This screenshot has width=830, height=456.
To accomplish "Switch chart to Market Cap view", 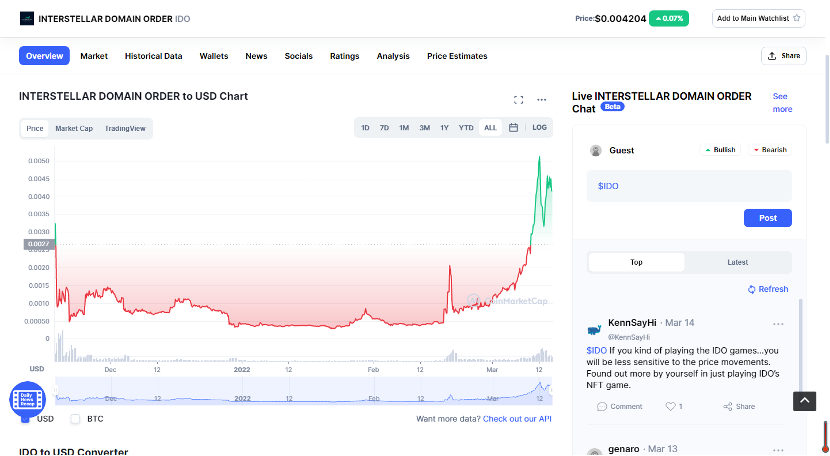I will click(74, 128).
